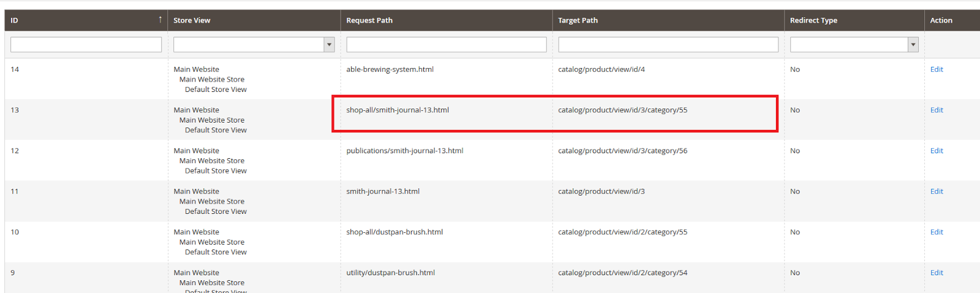The height and width of the screenshot is (293, 980).
Task: Click the Store View column header
Action: coord(254,20)
